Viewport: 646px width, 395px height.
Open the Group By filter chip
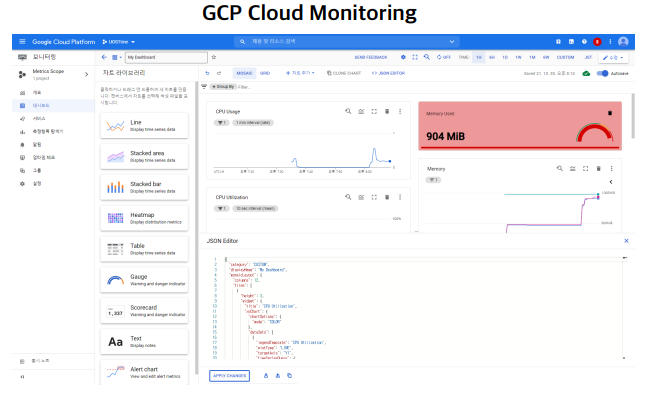coord(222,87)
